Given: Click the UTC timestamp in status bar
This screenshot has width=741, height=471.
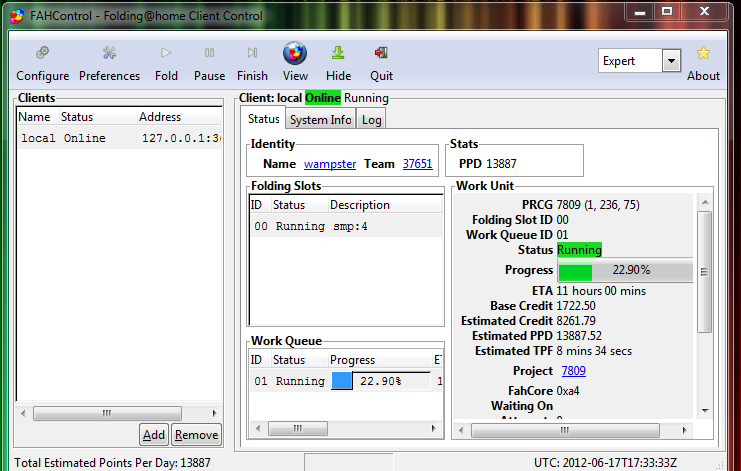Looking at the screenshot, I should 605,462.
